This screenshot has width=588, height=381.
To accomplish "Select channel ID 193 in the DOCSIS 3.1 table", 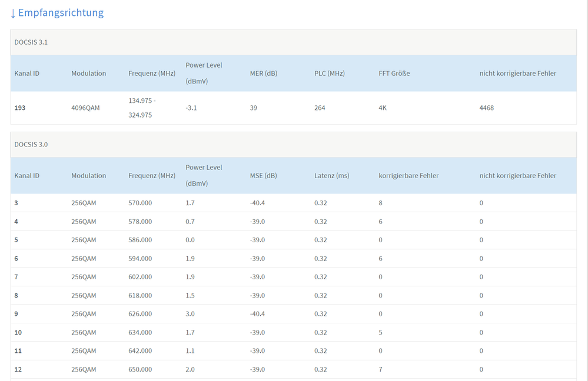I will (x=20, y=108).
